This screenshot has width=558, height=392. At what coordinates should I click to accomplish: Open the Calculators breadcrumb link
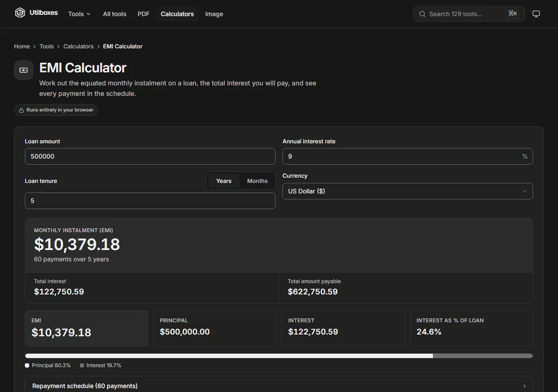pyautogui.click(x=78, y=46)
